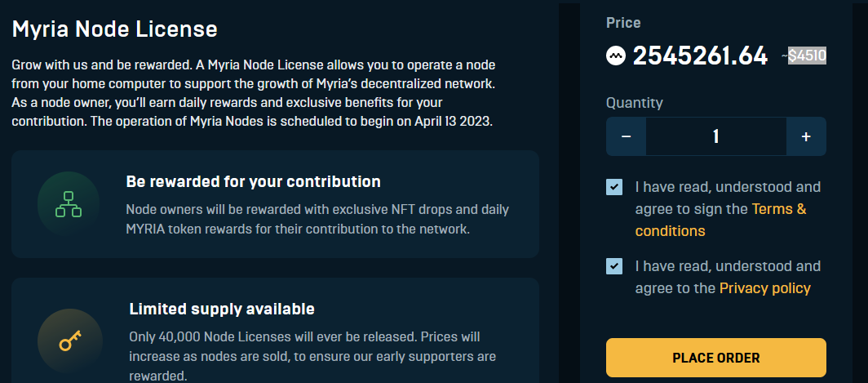This screenshot has height=383, width=868.
Task: Click the 'agree to sign the' terms text
Action: (691, 210)
